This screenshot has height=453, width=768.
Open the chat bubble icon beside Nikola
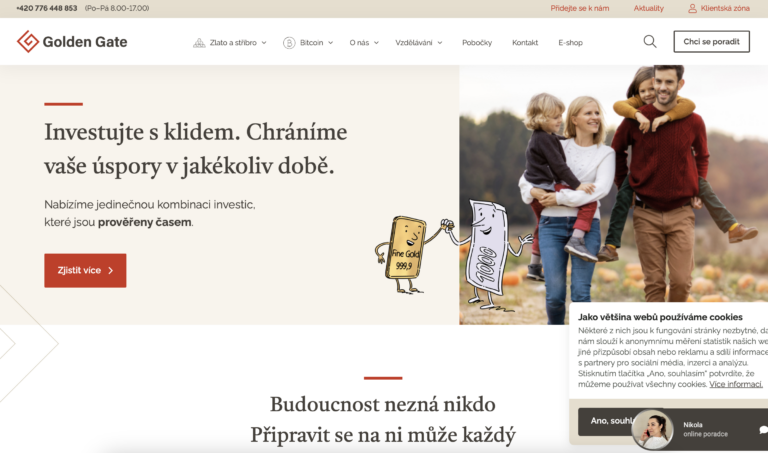(x=763, y=429)
